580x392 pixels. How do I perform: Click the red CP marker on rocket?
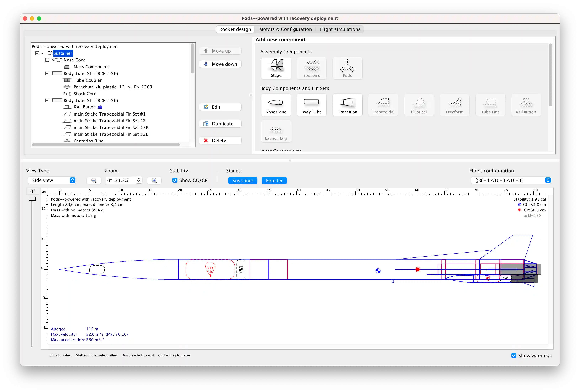point(417,269)
